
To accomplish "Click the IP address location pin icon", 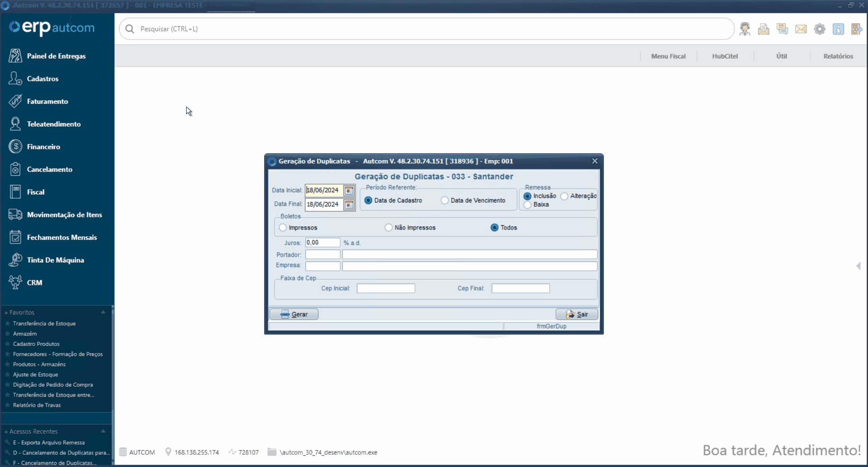I will [x=168, y=452].
